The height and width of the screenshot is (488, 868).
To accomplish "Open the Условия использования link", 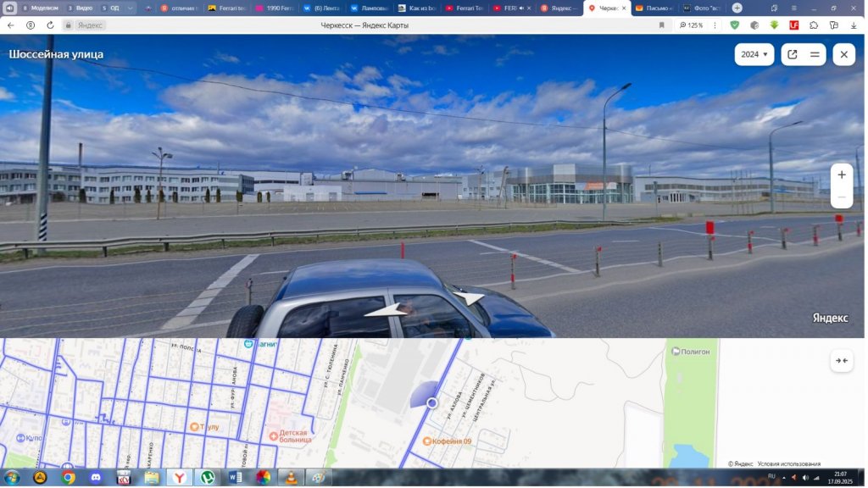I will 788,463.
